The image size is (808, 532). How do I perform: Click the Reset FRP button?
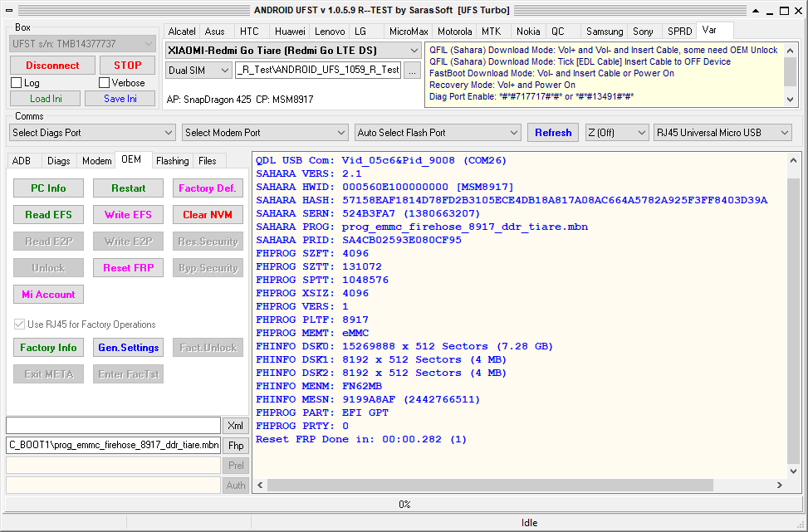129,268
